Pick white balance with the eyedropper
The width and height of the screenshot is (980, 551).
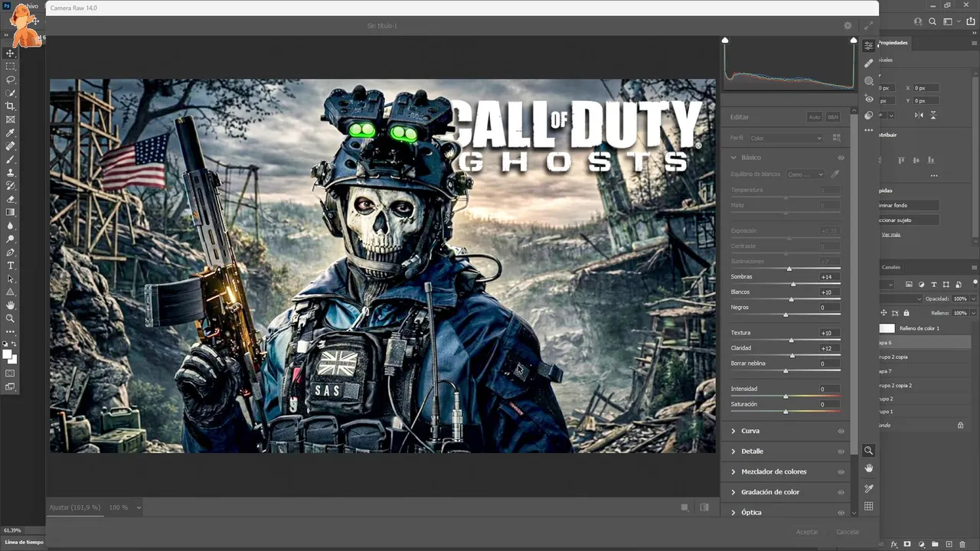click(x=835, y=174)
